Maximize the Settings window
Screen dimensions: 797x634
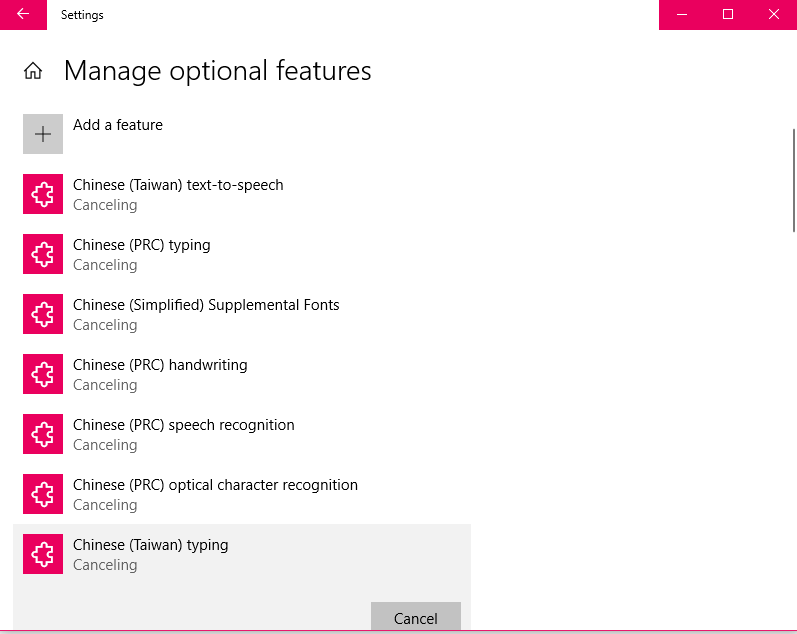point(728,15)
